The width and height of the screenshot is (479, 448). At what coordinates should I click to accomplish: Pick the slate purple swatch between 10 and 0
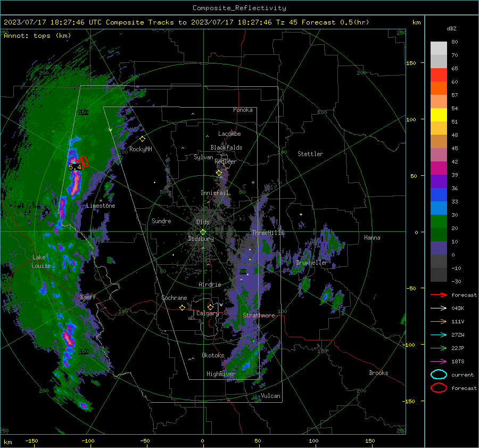tap(439, 248)
